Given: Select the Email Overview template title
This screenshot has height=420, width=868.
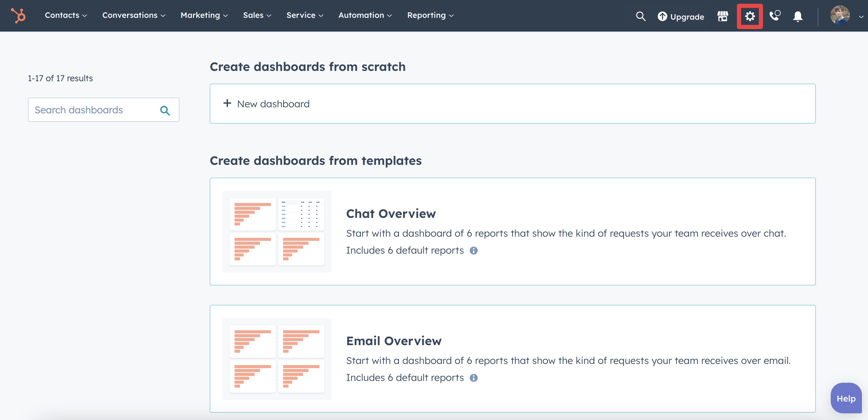Looking at the screenshot, I should pos(393,340).
